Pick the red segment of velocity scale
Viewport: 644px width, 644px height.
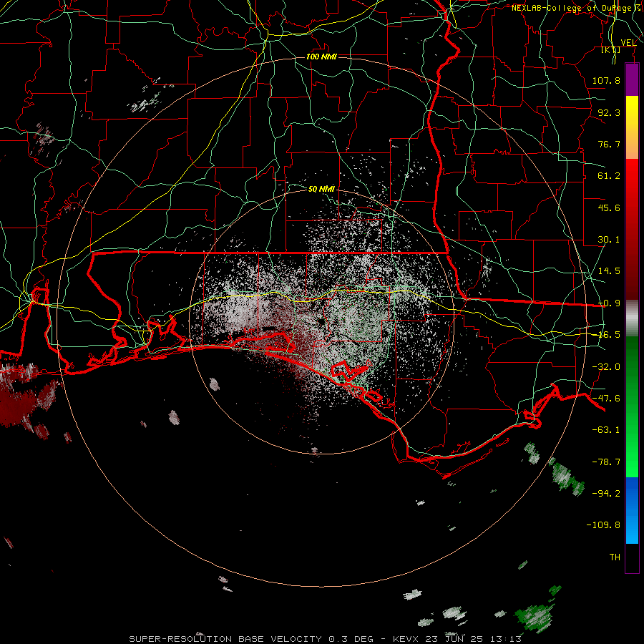[632, 229]
